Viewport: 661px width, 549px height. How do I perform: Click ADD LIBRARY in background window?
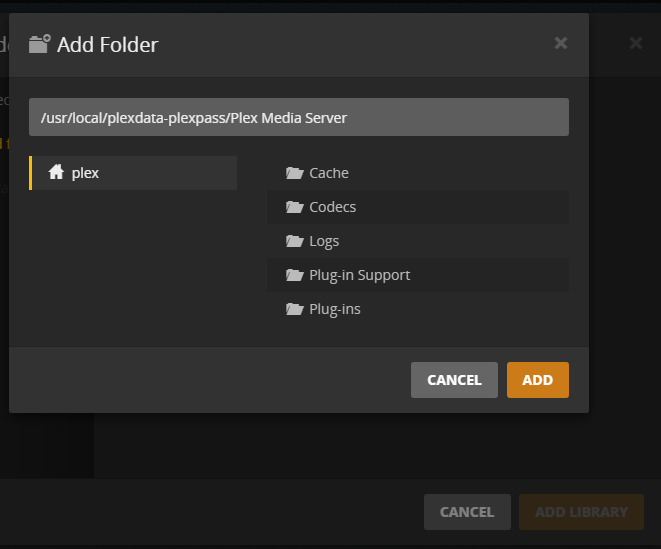[x=581, y=512]
